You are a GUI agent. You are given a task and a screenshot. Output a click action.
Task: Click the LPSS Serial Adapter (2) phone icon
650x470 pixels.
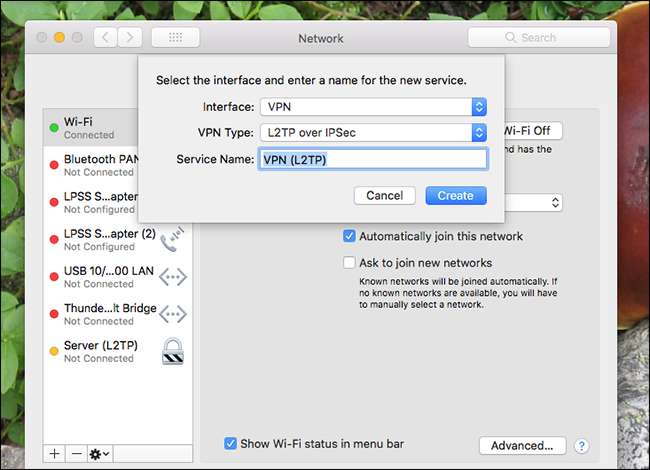[172, 240]
